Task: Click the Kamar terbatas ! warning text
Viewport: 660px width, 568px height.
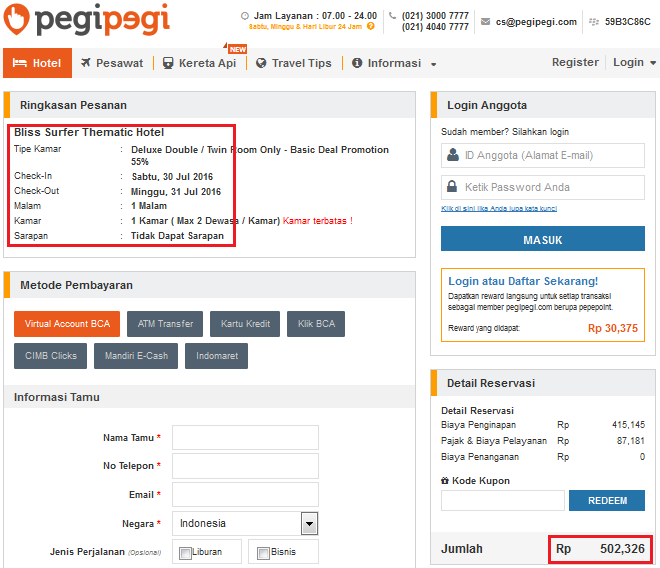Action: [318, 221]
